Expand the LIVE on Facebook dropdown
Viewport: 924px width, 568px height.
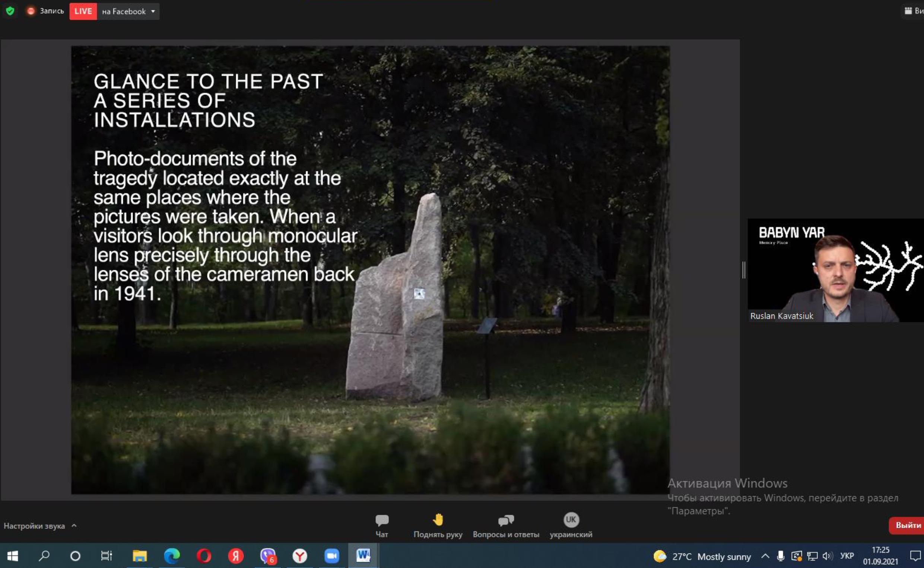[x=153, y=11]
